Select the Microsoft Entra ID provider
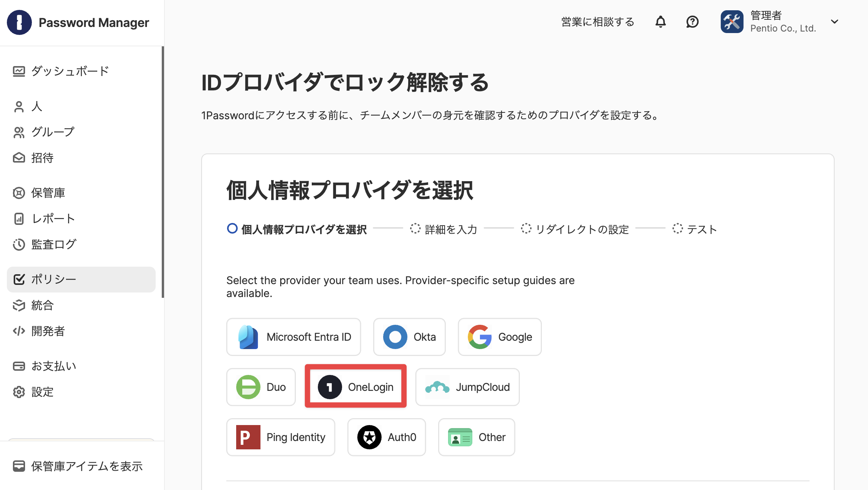This screenshot has height=490, width=868. click(x=294, y=337)
